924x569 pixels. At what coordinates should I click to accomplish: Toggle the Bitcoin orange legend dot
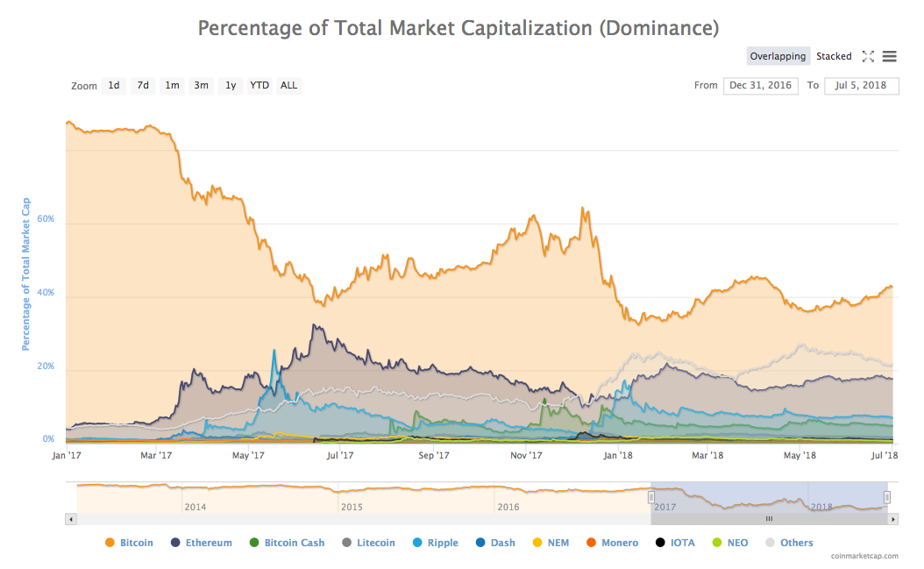point(110,543)
